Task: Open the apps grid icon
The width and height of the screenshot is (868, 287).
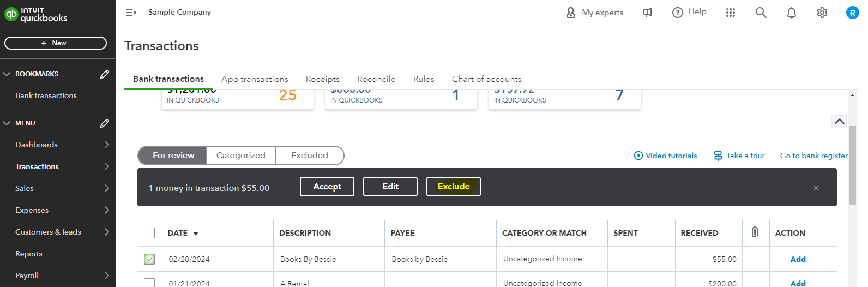Action: point(731,13)
